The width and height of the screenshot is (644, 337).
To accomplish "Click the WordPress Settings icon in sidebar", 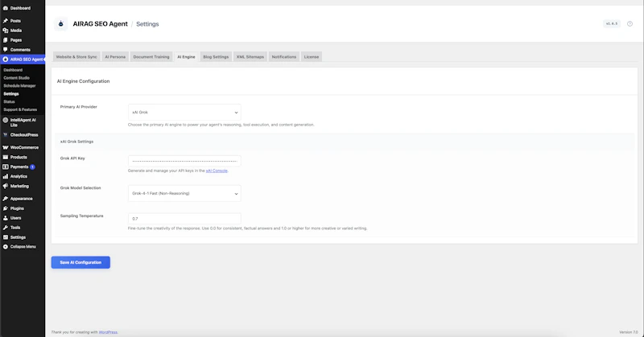I will pos(6,237).
